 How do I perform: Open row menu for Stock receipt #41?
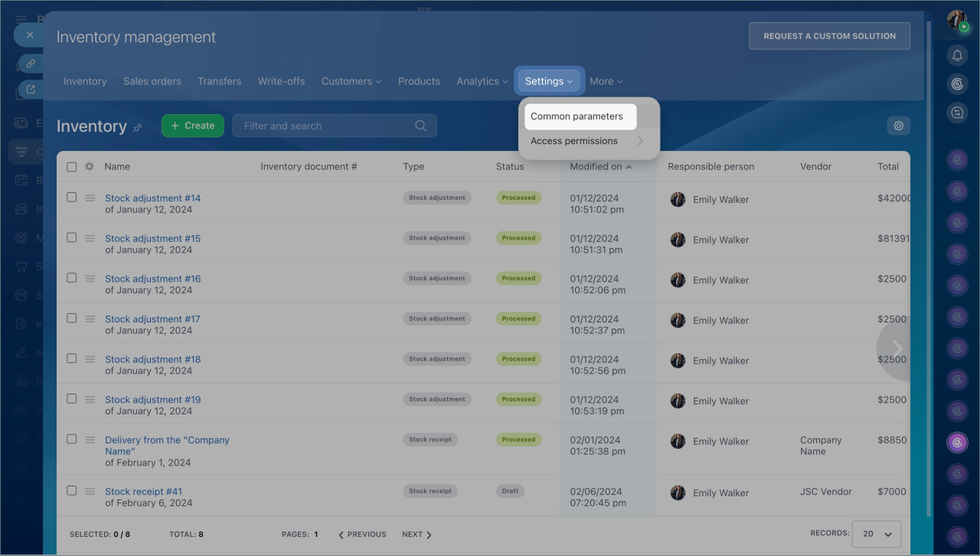(90, 491)
